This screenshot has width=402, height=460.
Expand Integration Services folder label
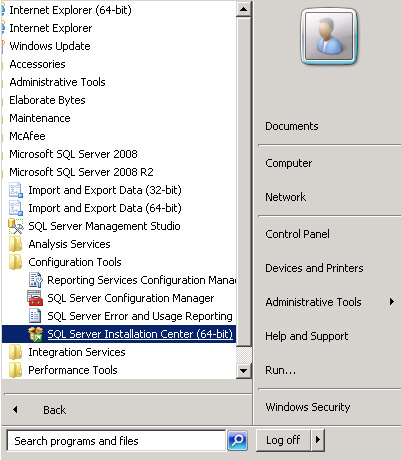pos(77,352)
